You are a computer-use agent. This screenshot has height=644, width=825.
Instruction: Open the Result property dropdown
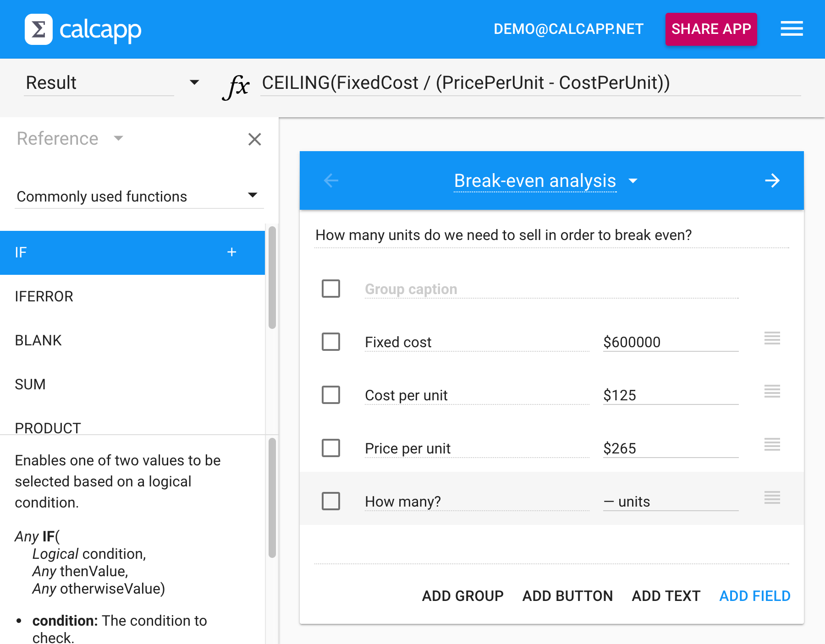point(194,83)
